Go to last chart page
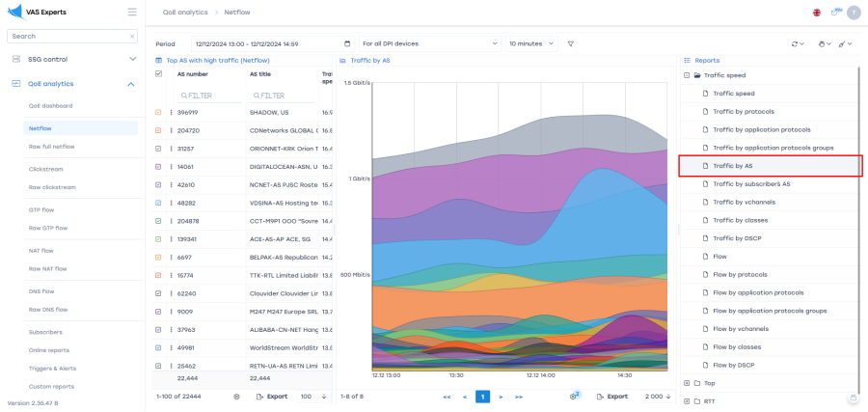The image size is (868, 412). tap(519, 396)
